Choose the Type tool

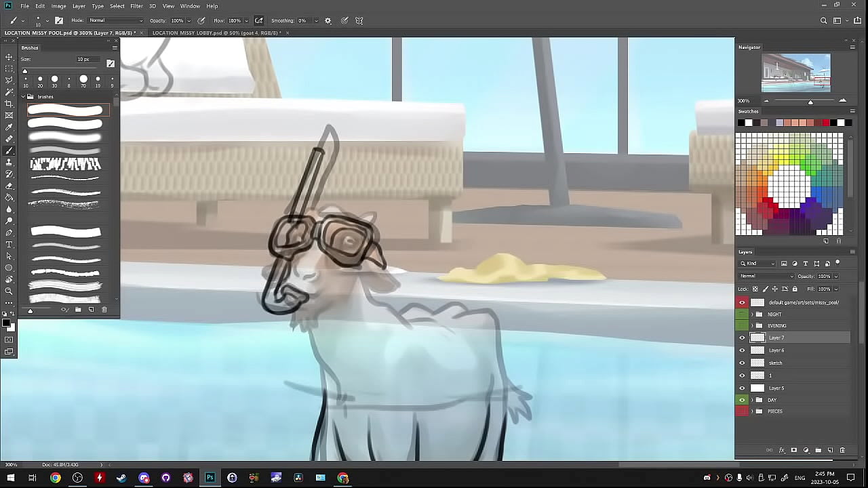[9, 244]
